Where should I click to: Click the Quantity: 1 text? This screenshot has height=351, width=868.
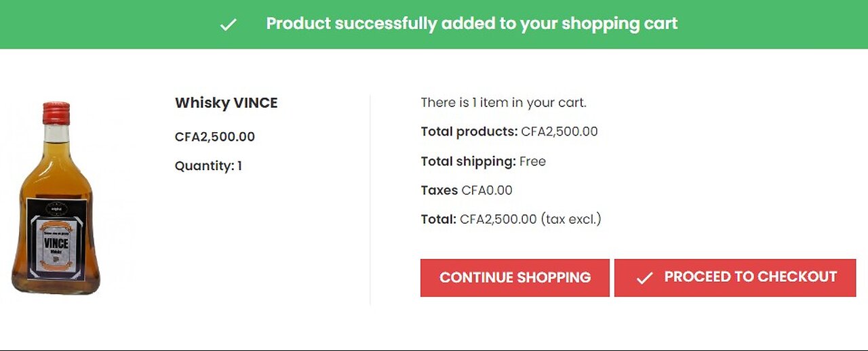click(x=208, y=166)
